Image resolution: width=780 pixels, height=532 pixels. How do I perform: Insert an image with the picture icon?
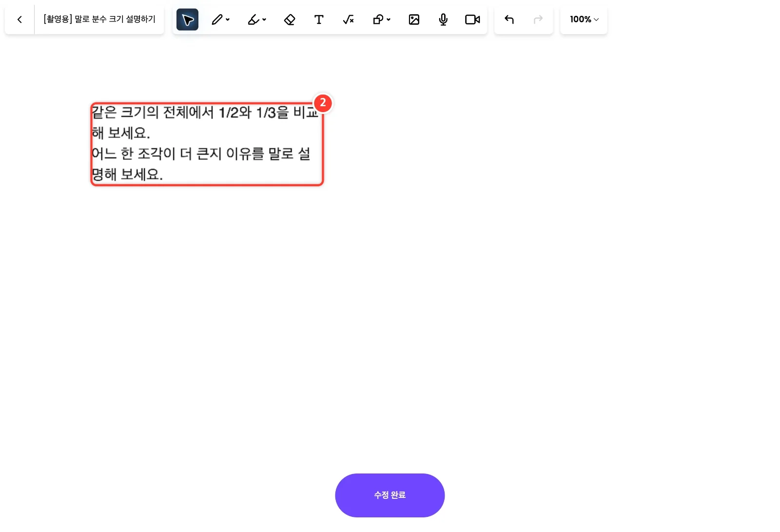tap(414, 20)
